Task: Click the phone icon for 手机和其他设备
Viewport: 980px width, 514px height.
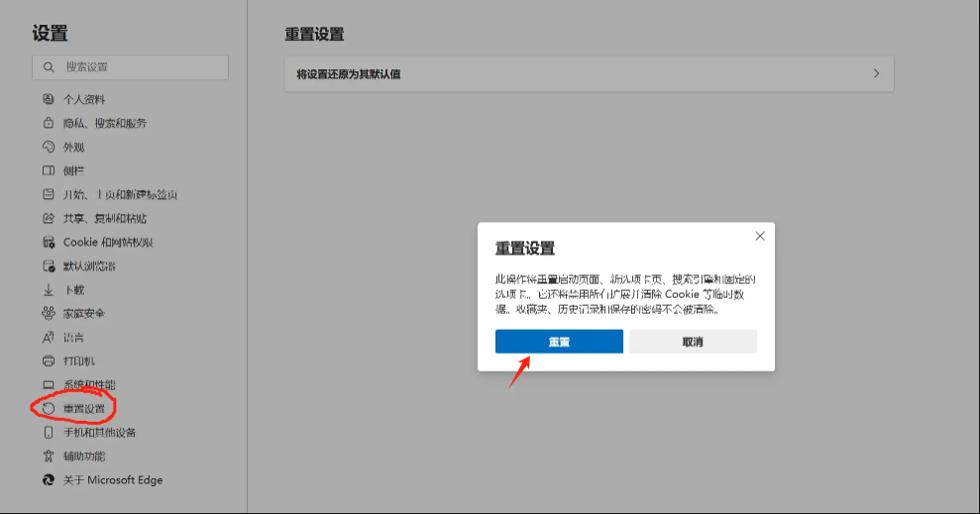Action: [48, 432]
